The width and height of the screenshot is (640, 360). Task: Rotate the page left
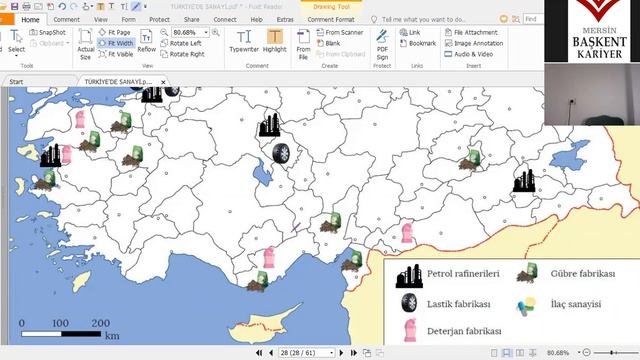coord(181,43)
